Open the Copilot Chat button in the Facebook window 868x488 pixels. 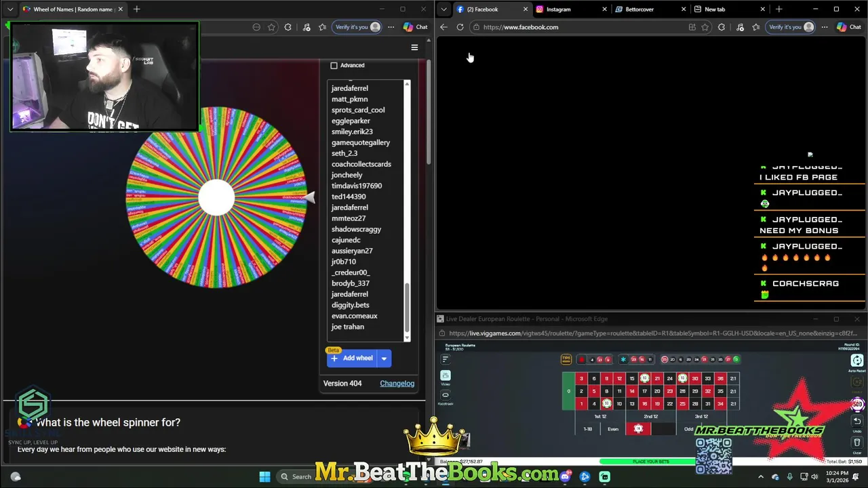pos(849,27)
